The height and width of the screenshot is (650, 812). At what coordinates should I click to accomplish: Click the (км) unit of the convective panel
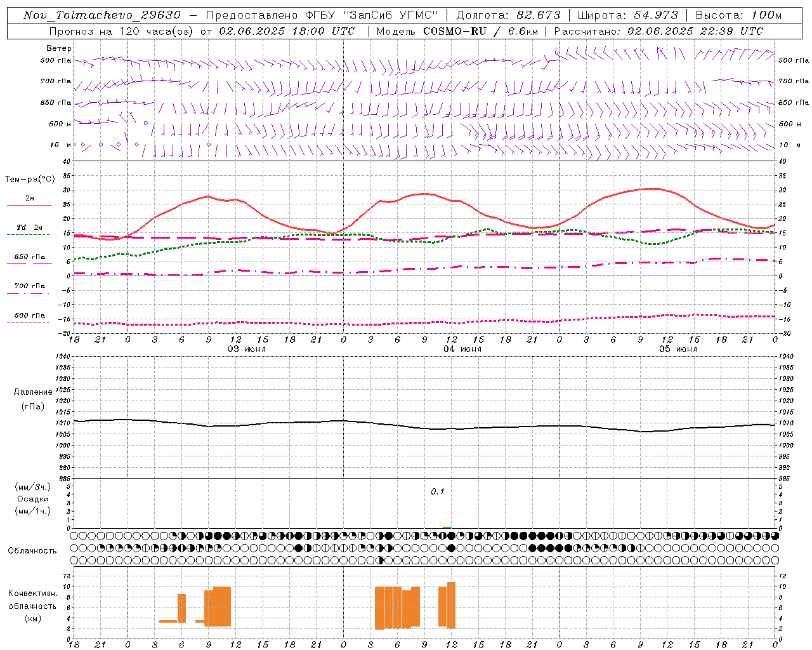[x=33, y=618]
